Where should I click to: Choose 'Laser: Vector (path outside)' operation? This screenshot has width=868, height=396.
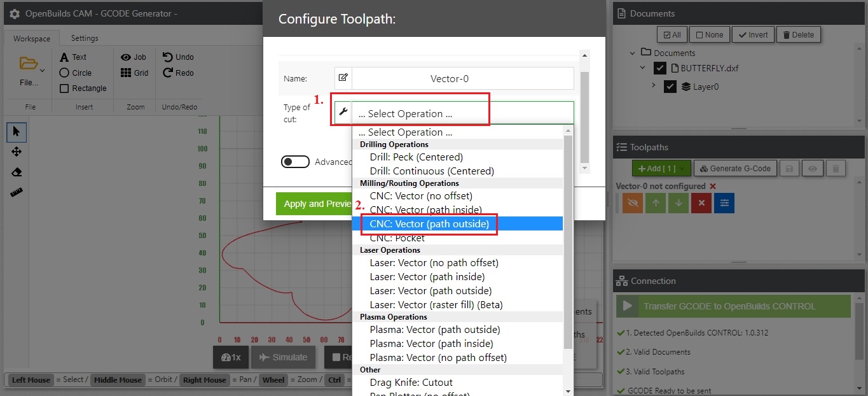pyautogui.click(x=457, y=291)
